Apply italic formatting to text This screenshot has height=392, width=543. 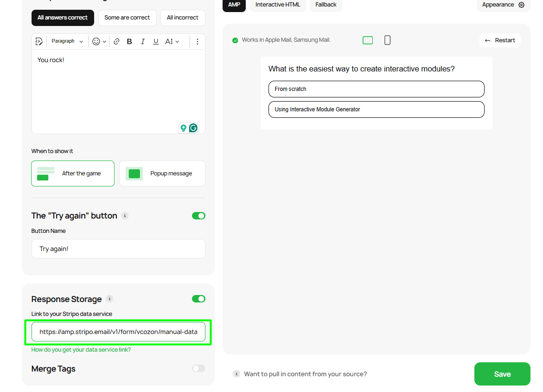[143, 42]
